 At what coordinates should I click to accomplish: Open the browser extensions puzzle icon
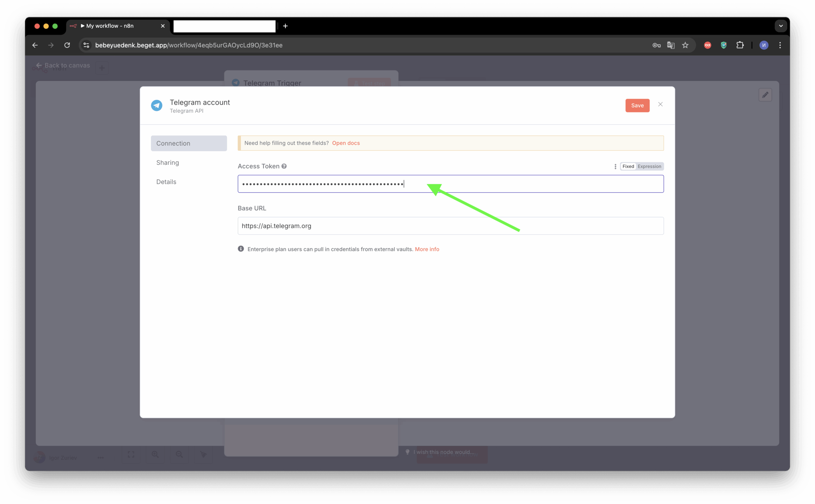740,45
